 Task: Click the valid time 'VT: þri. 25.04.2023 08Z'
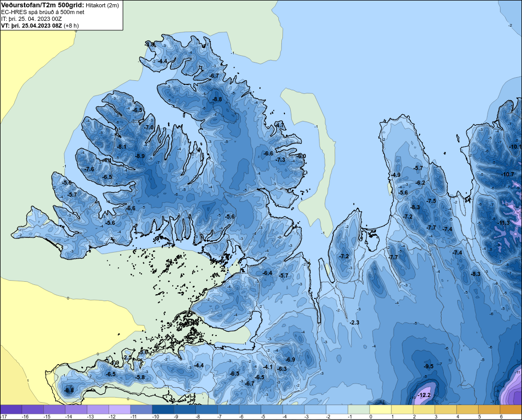click(x=31, y=26)
